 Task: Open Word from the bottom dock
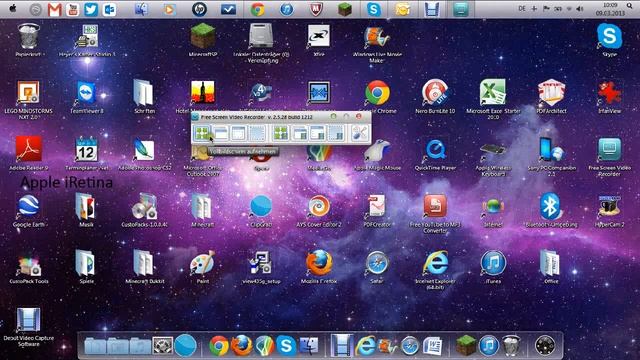pyautogui.click(x=432, y=346)
